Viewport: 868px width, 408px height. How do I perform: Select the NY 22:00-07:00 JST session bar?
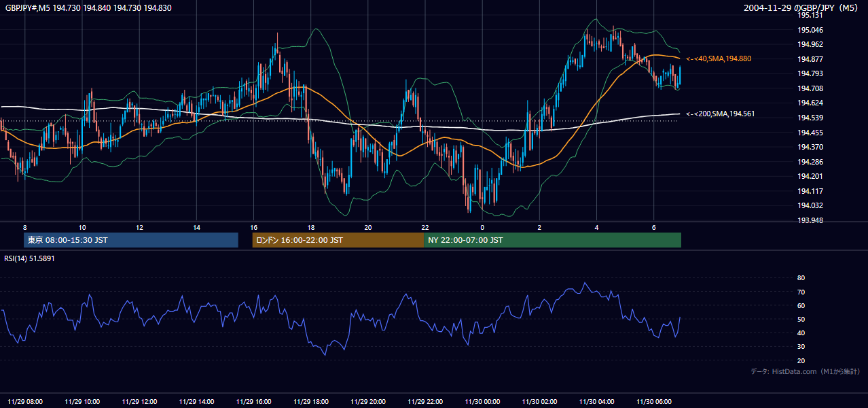tap(552, 240)
